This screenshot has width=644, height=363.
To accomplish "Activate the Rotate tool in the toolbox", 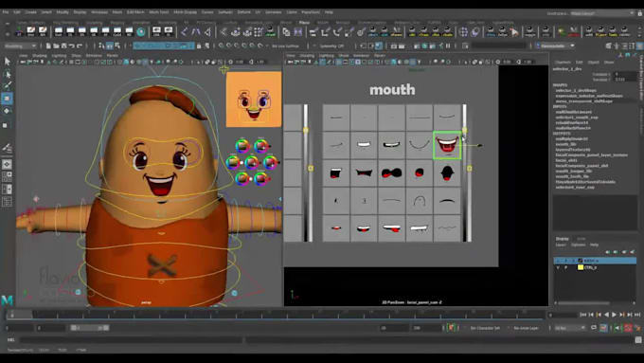I will [x=7, y=111].
